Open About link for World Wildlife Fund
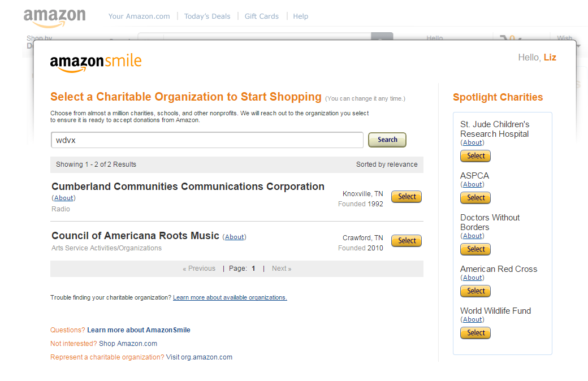 pos(472,319)
